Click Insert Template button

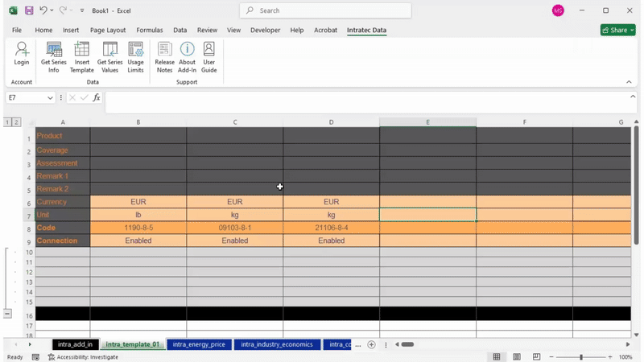82,57
